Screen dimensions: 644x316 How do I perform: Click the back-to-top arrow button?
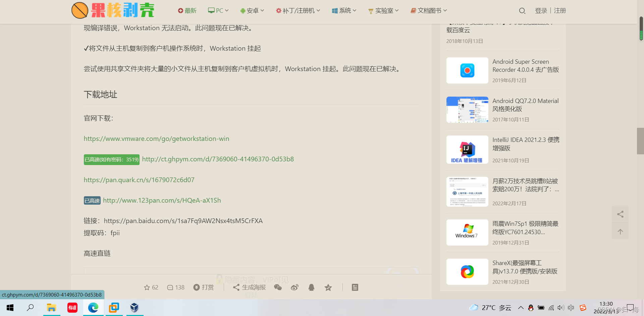tap(620, 231)
